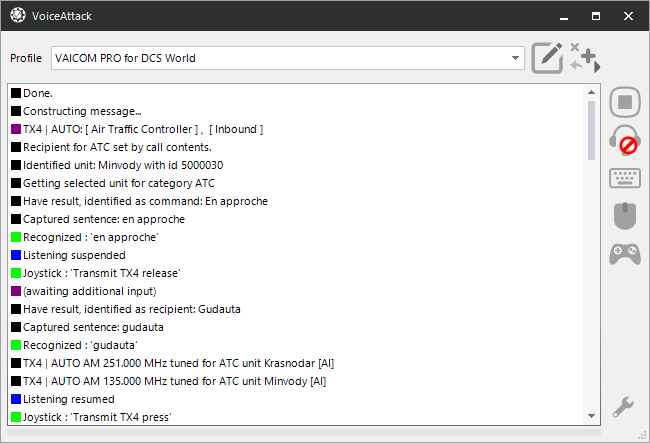Click the log scroll up arrow
650x443 pixels.
592,92
